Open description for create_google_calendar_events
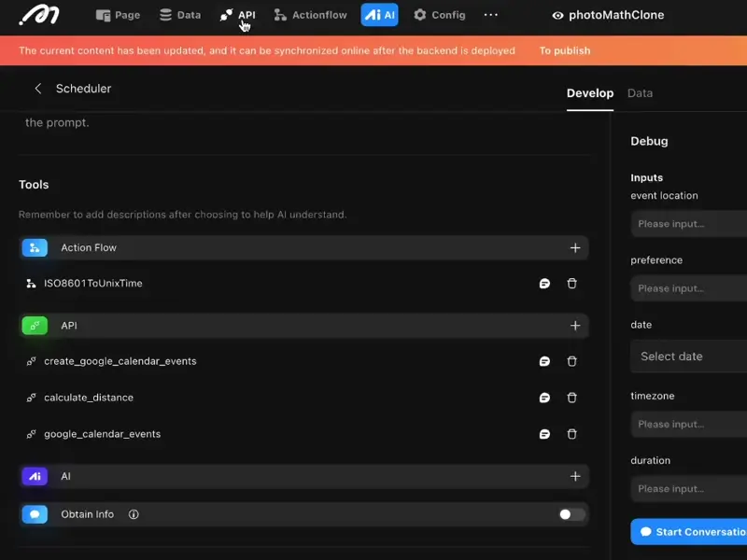747x560 pixels. (x=544, y=361)
